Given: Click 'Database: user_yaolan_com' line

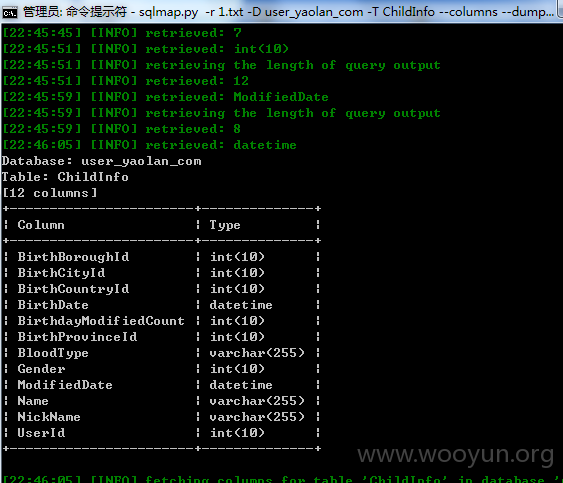Looking at the screenshot, I should 102,161.
